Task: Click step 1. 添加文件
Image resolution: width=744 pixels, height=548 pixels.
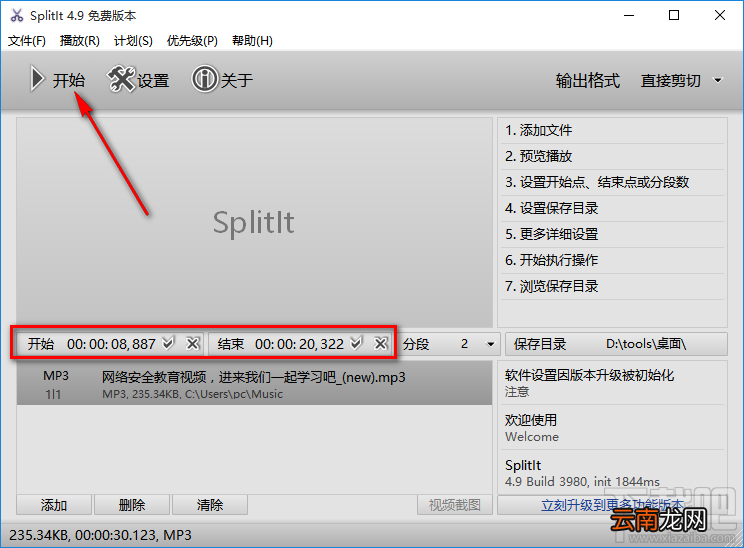Action: (612, 130)
